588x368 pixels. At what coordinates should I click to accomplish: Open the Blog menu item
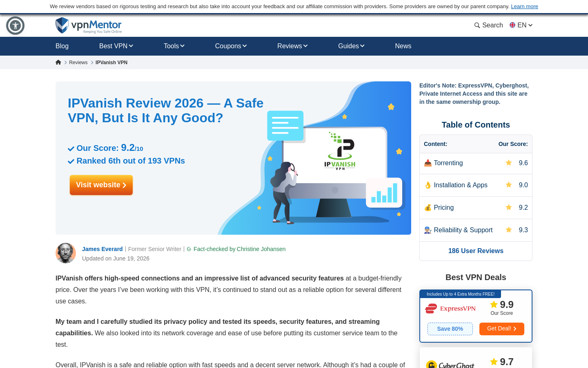62,46
